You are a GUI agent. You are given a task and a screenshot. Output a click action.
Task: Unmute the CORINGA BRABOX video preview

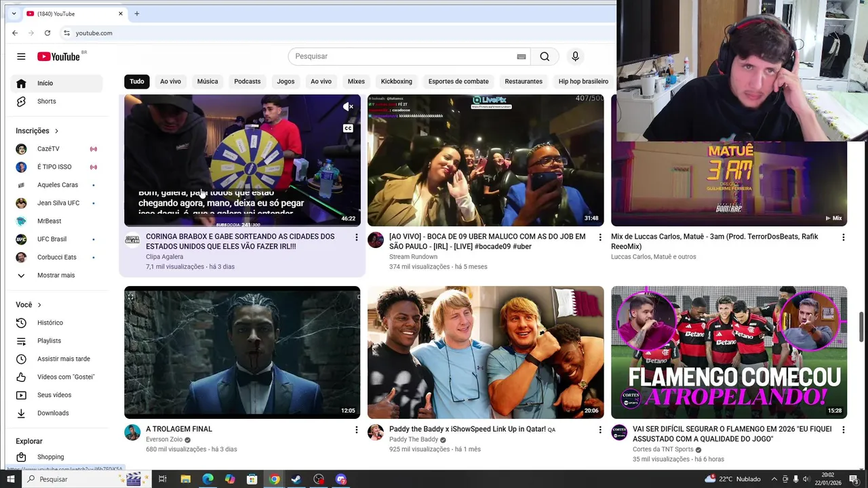(348, 106)
